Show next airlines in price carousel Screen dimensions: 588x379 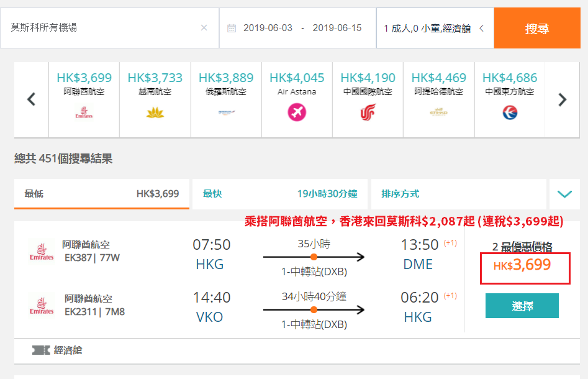(x=562, y=99)
